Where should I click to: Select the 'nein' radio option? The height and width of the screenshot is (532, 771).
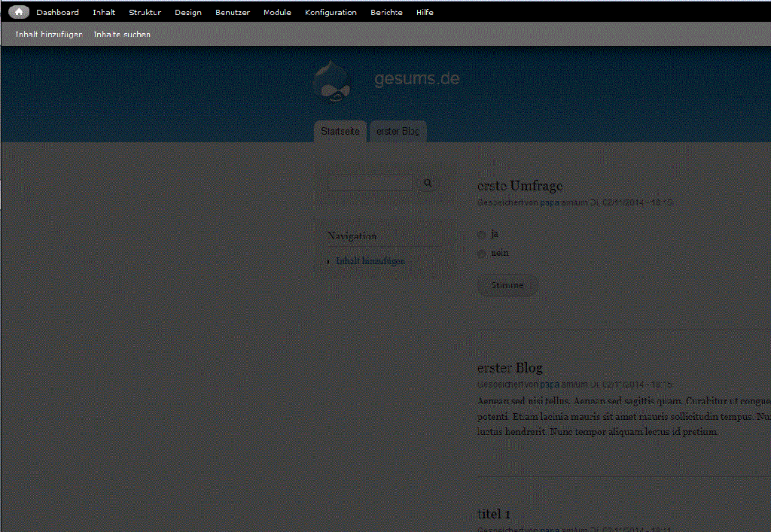482,254
